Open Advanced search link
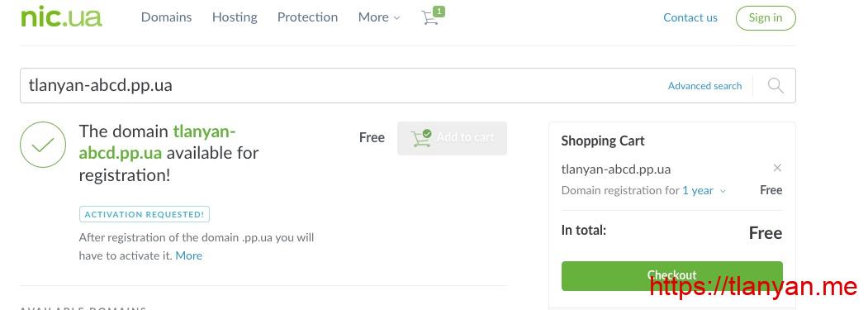Image resolution: width=868 pixels, height=310 pixels. click(x=704, y=86)
